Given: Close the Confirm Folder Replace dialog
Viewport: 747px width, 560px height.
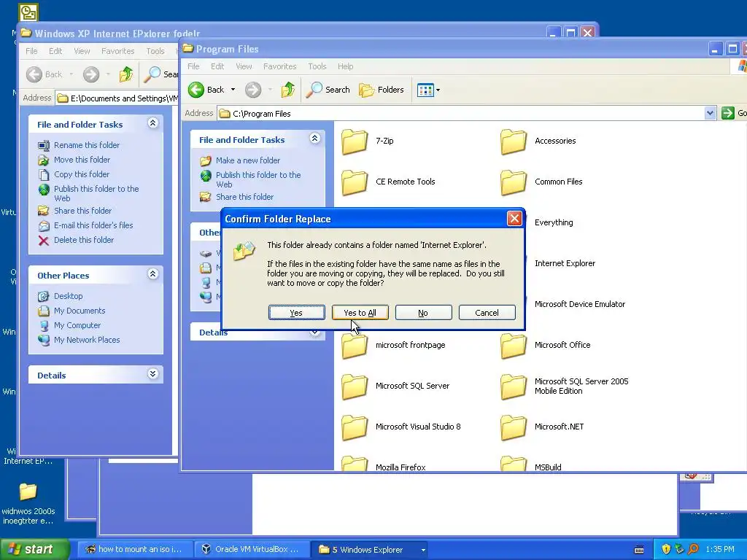Looking at the screenshot, I should pyautogui.click(x=514, y=219).
